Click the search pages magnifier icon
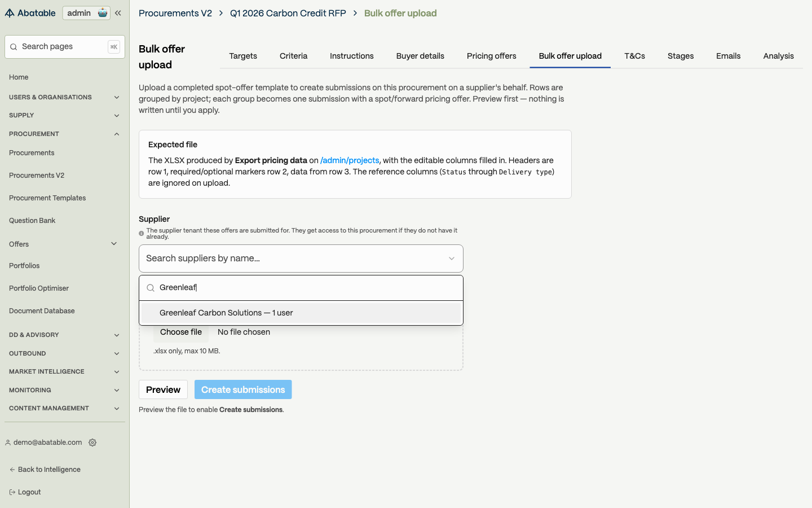812x508 pixels. (x=14, y=47)
